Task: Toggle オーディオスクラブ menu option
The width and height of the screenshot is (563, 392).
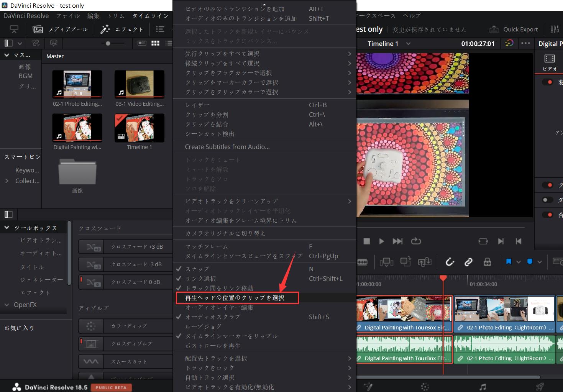Action: [x=264, y=317]
